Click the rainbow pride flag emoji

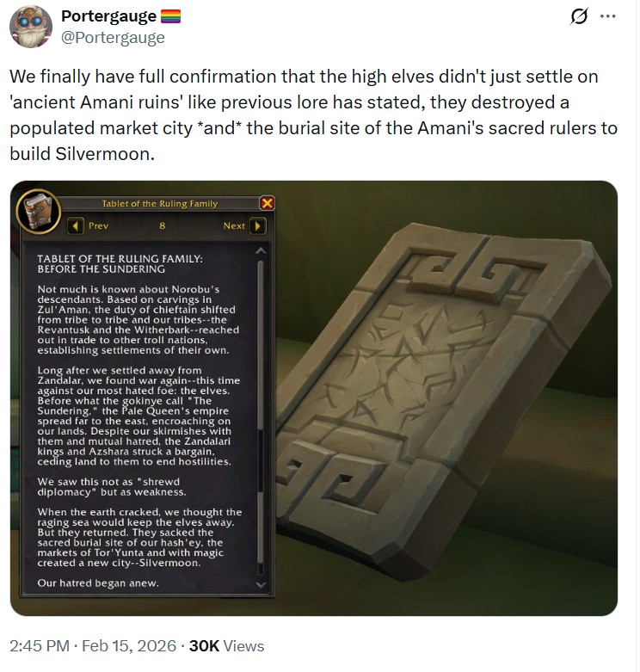point(170,16)
